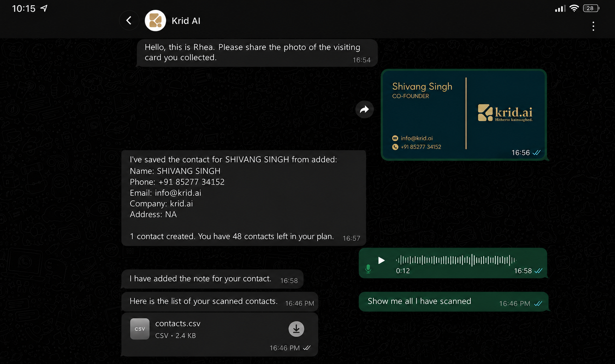This screenshot has height=364, width=615.
Task: Select the "Hello, this is Rhea" message
Action: (x=257, y=53)
